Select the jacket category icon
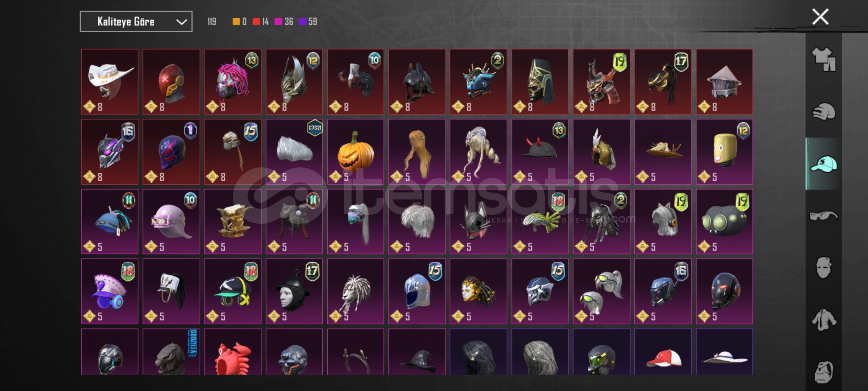Screen dimensions: 868x391 click(824, 320)
